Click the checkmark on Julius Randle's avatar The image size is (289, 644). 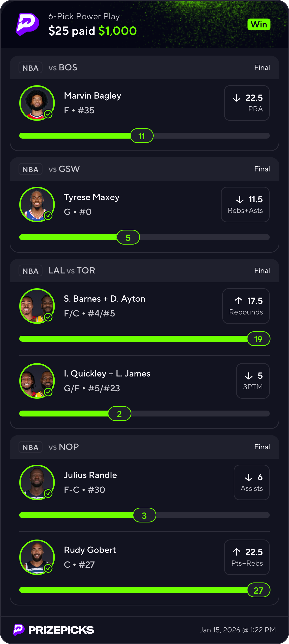click(48, 493)
